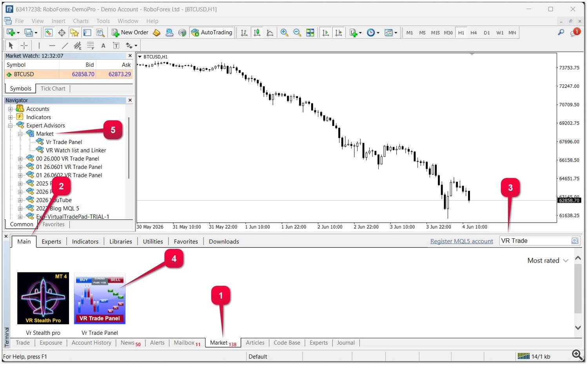
Task: Toggle the AutoTrading button
Action: point(212,33)
